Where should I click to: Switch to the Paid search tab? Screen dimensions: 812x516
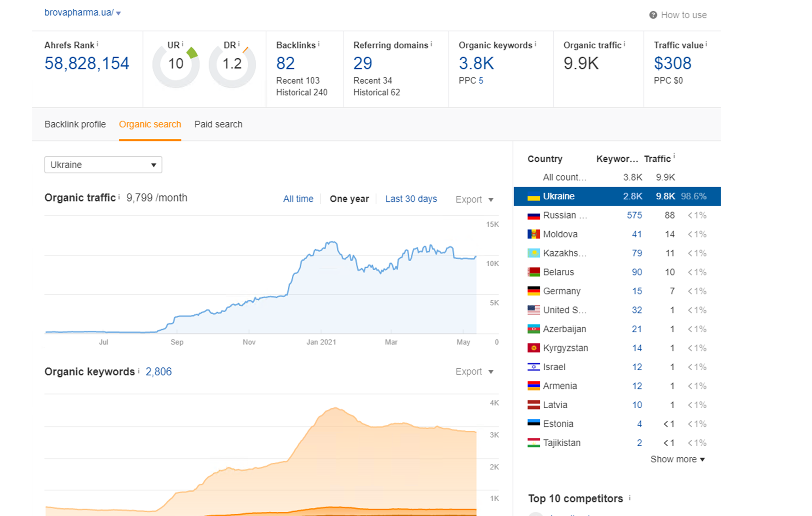pos(218,124)
